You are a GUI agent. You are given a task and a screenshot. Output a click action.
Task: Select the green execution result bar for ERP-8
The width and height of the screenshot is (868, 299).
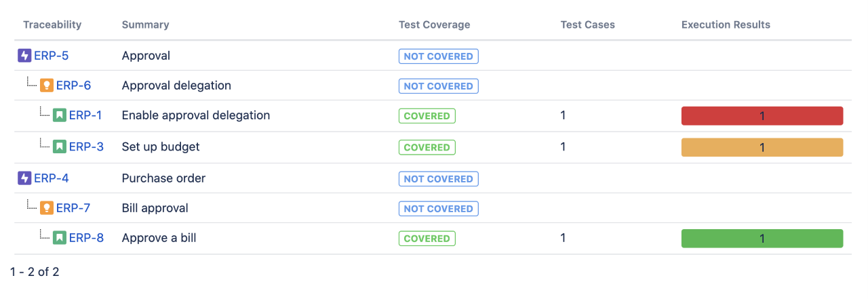(x=762, y=239)
